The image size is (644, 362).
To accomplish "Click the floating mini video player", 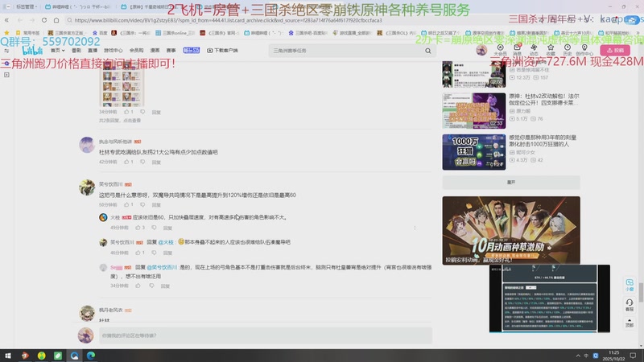I will 549,298.
